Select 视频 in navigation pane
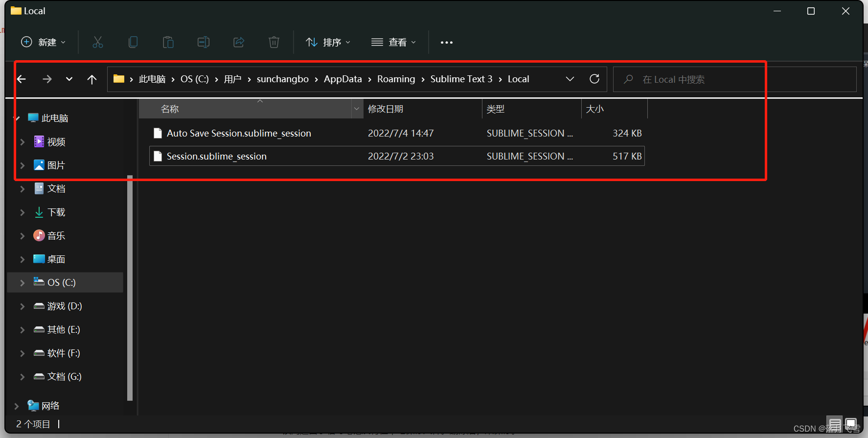Image resolution: width=868 pixels, height=438 pixels. (56, 142)
